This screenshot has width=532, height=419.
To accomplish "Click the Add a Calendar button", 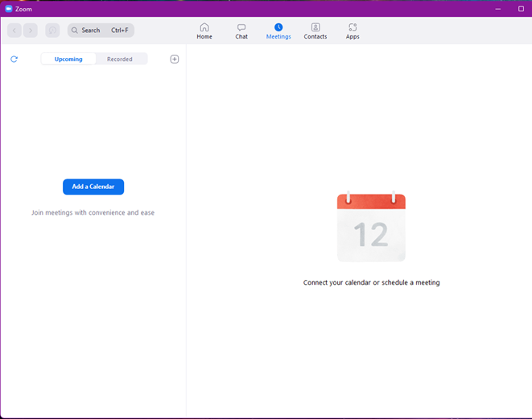I will click(x=93, y=187).
